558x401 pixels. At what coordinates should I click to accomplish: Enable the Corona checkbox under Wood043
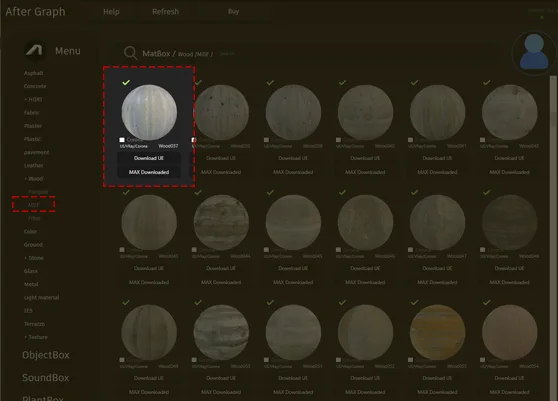(x=122, y=250)
